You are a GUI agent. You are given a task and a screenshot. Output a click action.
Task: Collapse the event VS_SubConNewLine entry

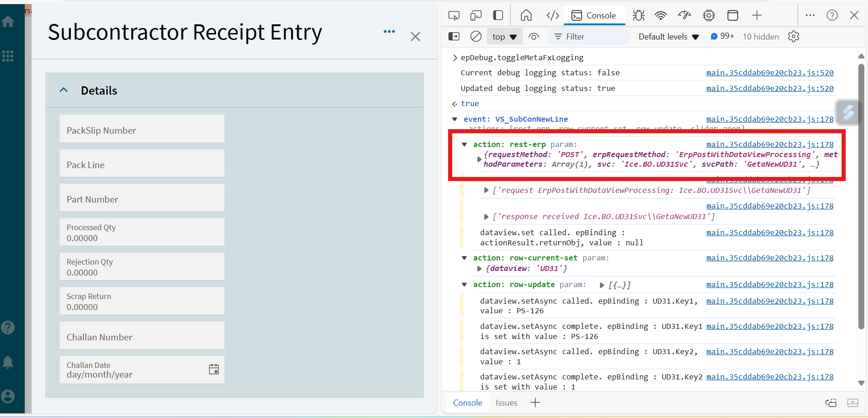[455, 119]
